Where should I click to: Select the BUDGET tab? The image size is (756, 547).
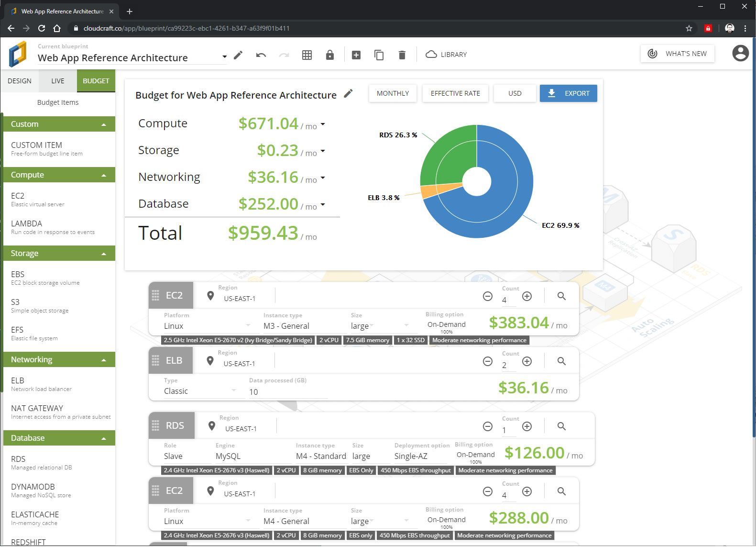click(96, 81)
